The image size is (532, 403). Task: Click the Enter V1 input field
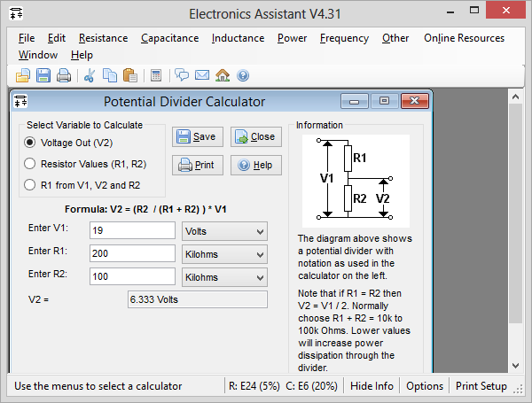[132, 231]
